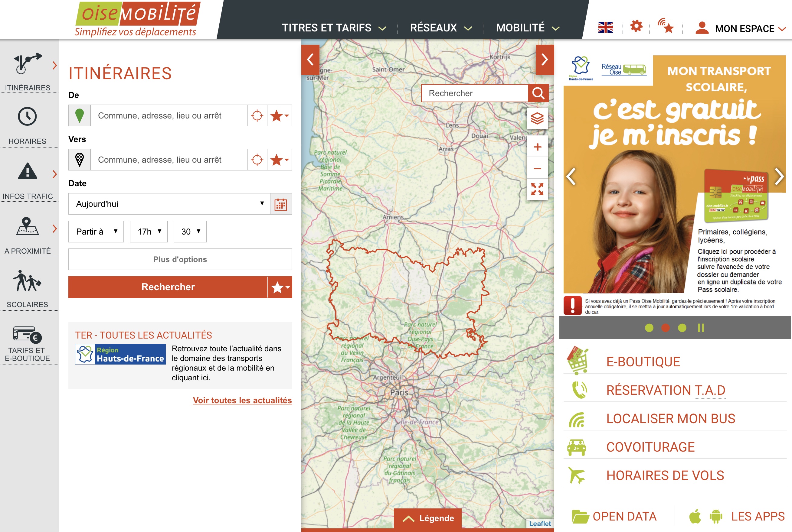Open A Proximité map pin icon
Viewport: 792px width, 532px height.
point(27,226)
